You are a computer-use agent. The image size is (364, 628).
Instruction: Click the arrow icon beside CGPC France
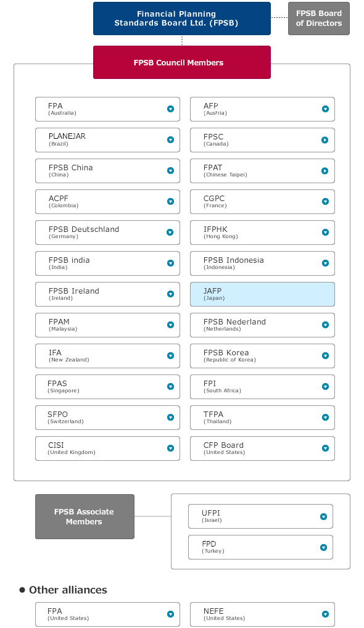[x=325, y=202]
